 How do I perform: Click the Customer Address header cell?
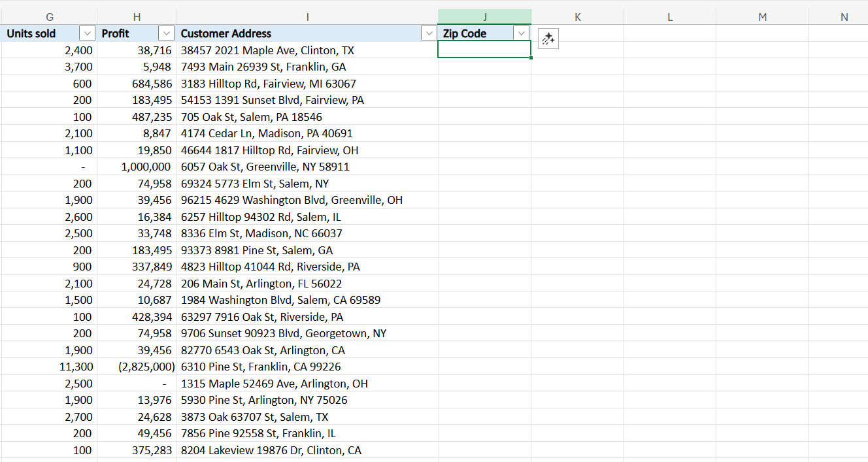point(307,33)
